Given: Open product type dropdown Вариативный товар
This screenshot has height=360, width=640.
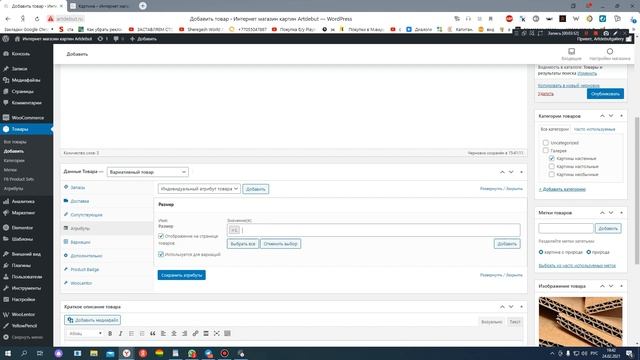Looking at the screenshot, I should pos(147,172).
